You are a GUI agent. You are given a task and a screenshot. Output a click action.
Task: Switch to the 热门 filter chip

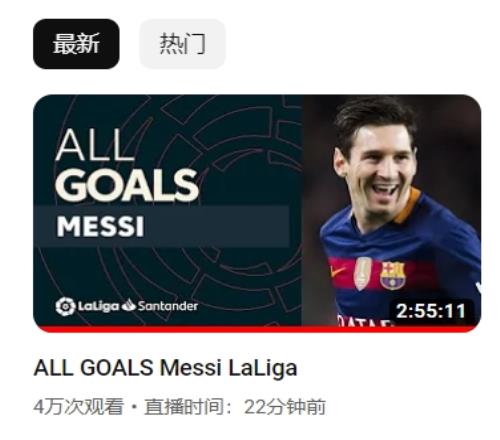click(x=182, y=44)
